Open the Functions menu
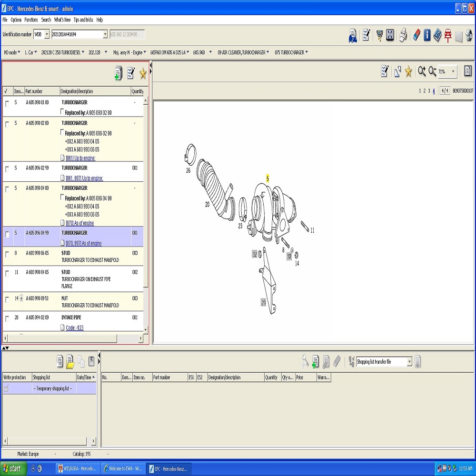The image size is (476, 476). click(x=31, y=20)
